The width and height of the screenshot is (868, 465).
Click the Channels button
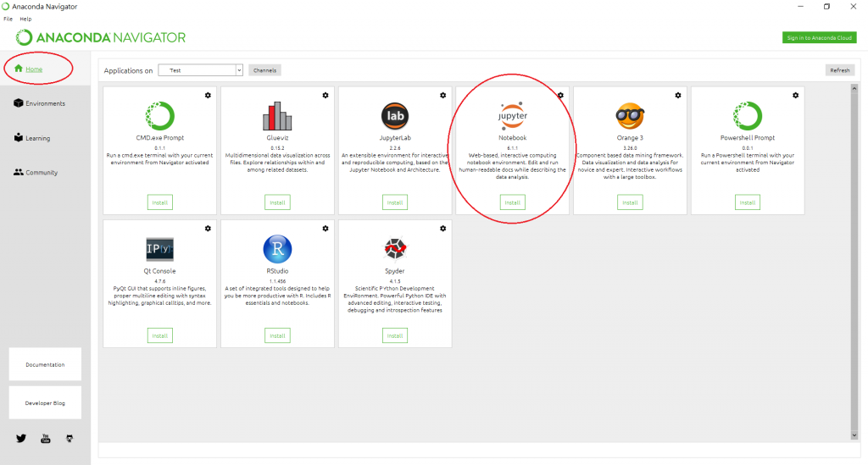[x=264, y=70]
